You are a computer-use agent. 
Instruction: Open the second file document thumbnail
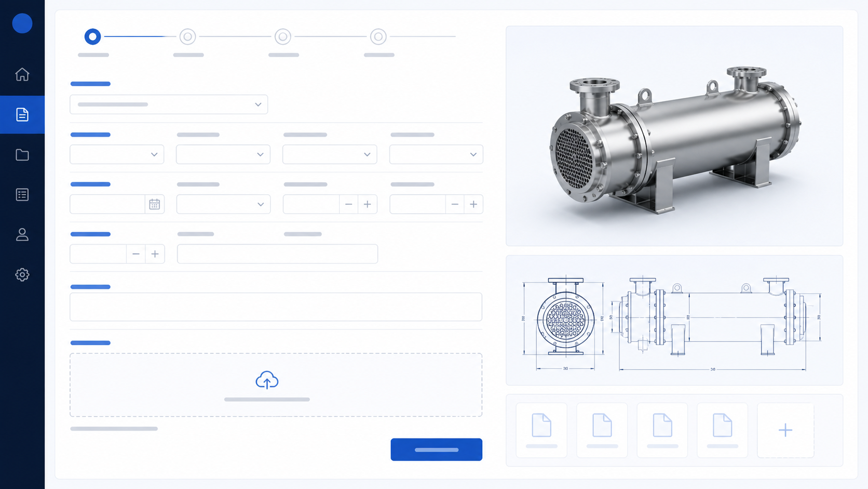point(602,430)
